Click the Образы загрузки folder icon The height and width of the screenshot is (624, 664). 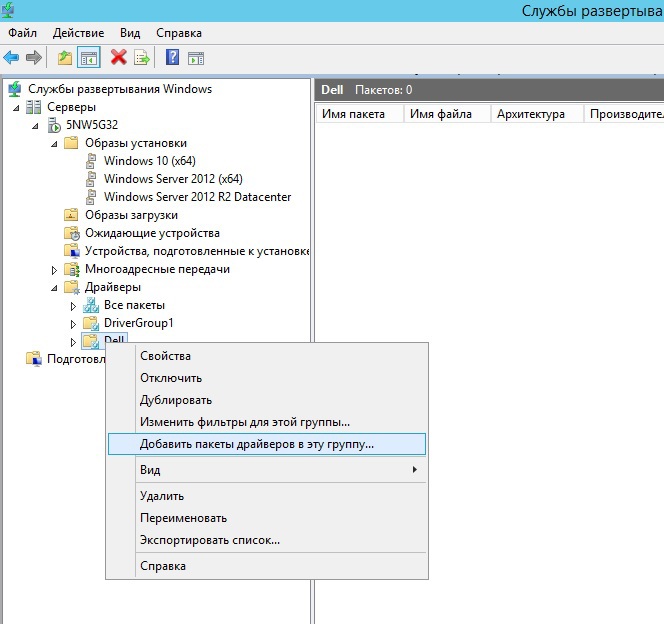click(x=71, y=215)
